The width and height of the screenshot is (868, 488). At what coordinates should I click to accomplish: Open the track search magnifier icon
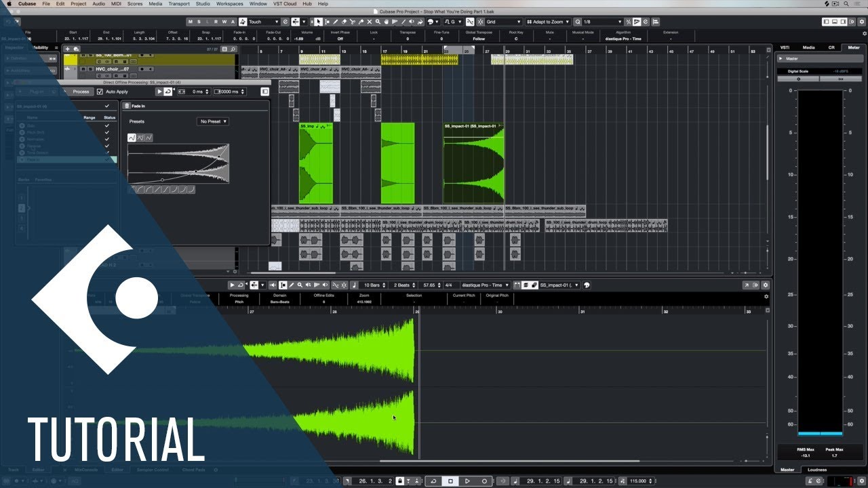(x=233, y=49)
